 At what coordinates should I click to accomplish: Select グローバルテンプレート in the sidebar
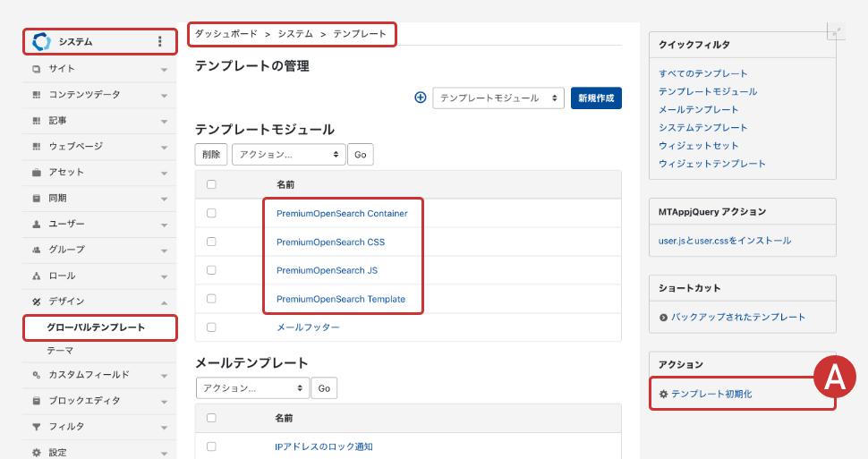click(x=96, y=327)
